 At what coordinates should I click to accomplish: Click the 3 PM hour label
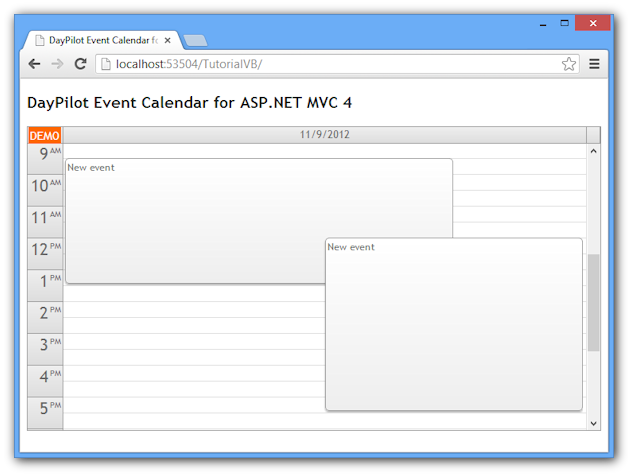[45, 349]
